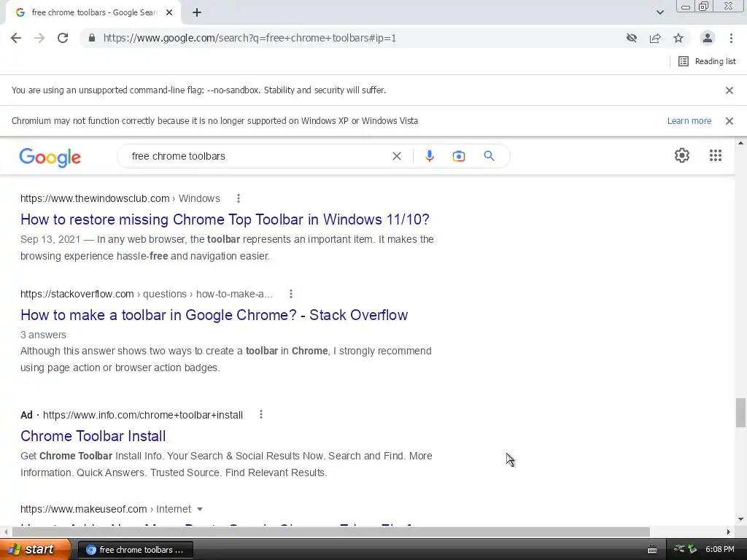Search by image with the camera icon
Image resolution: width=747 pixels, height=560 pixels.
click(x=458, y=156)
